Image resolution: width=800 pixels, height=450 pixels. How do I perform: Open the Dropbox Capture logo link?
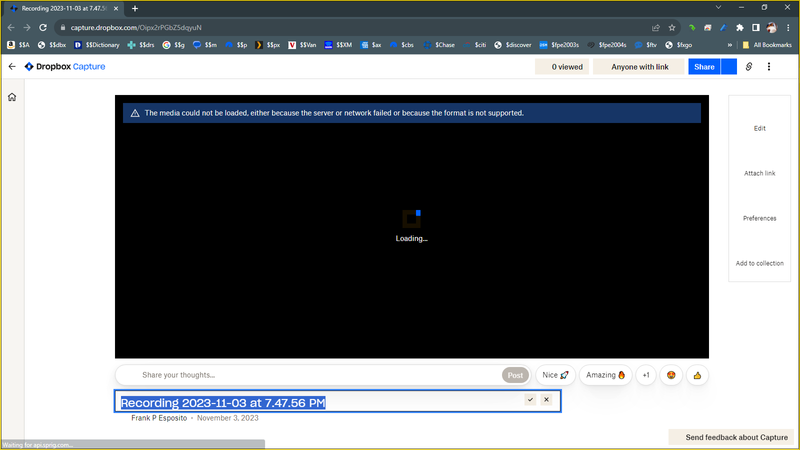pyautogui.click(x=65, y=66)
